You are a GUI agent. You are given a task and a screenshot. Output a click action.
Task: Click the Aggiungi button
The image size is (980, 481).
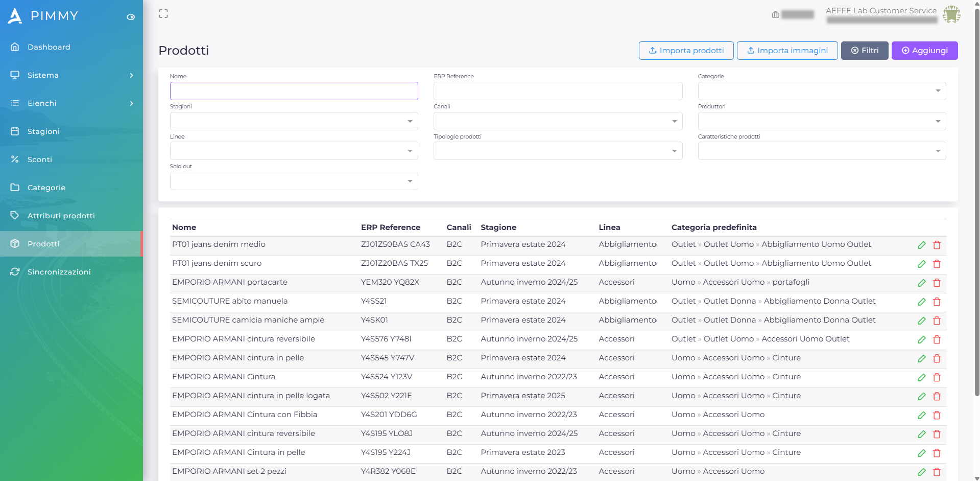tap(924, 51)
